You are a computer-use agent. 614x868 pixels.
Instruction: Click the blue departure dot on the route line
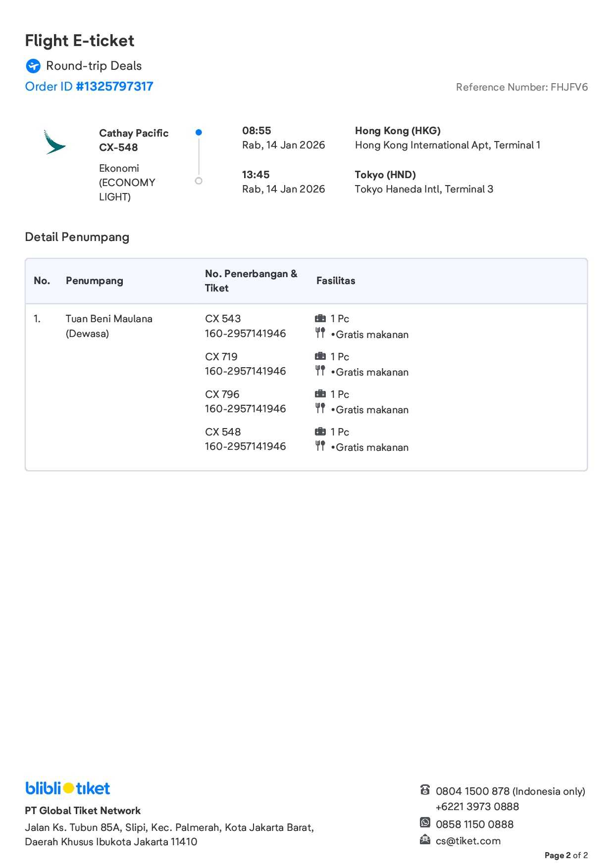(199, 132)
